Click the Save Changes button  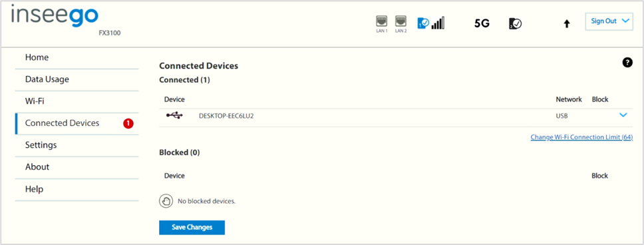coord(192,227)
